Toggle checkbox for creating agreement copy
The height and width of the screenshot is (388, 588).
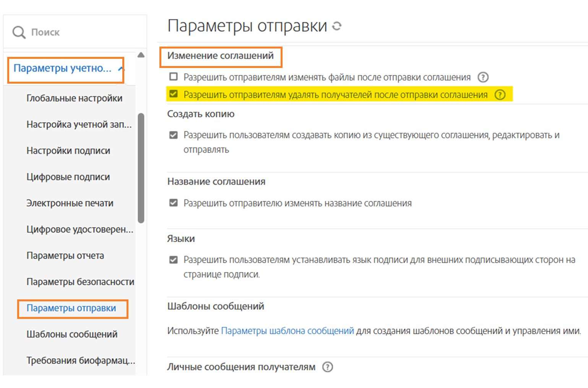[x=174, y=135]
